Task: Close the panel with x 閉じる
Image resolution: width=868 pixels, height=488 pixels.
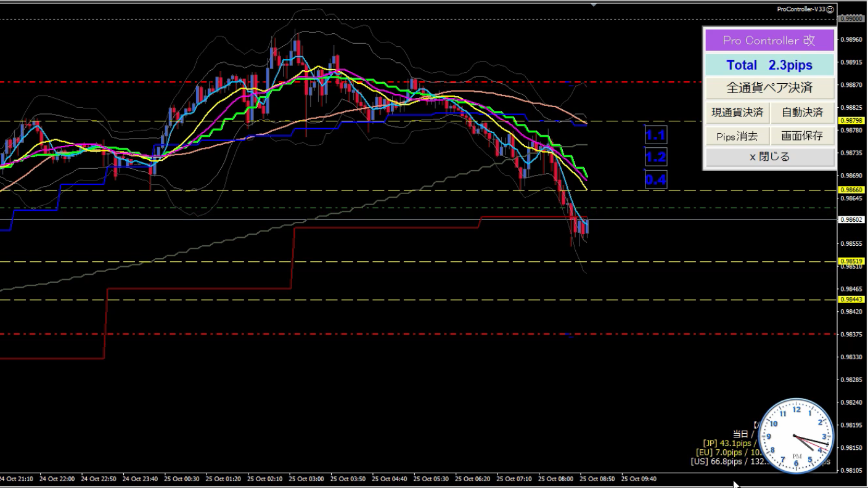Action: 769,157
